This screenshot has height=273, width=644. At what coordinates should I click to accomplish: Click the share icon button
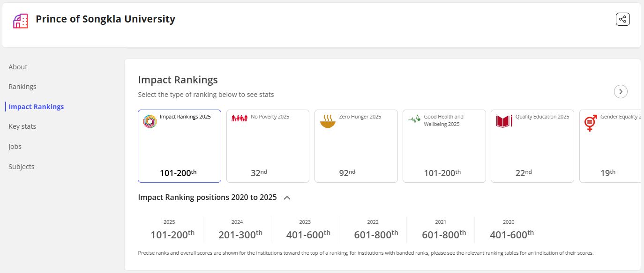[622, 19]
